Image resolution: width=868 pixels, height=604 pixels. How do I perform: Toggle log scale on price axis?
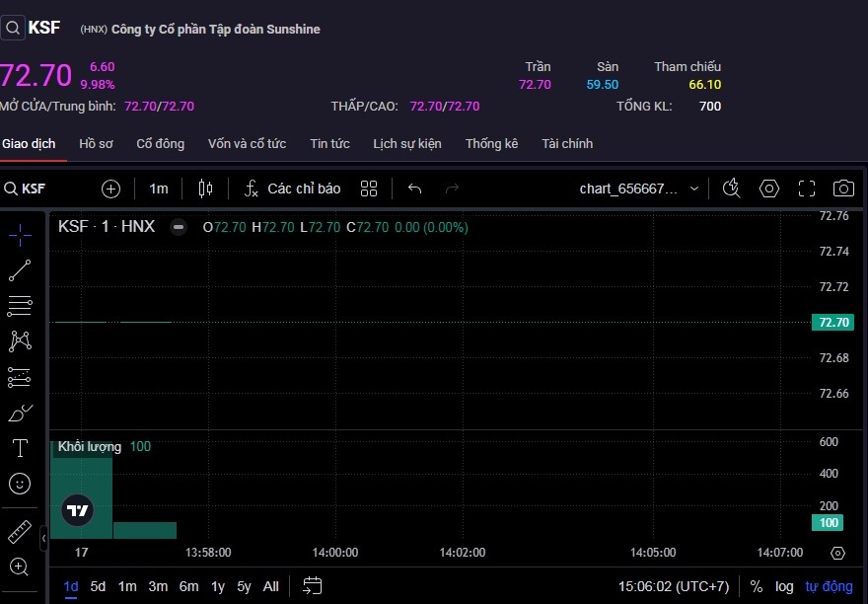(x=784, y=586)
